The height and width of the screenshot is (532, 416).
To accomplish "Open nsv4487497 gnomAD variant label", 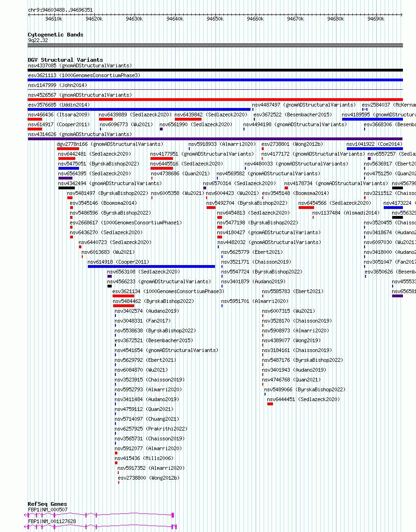I will click(304, 105).
